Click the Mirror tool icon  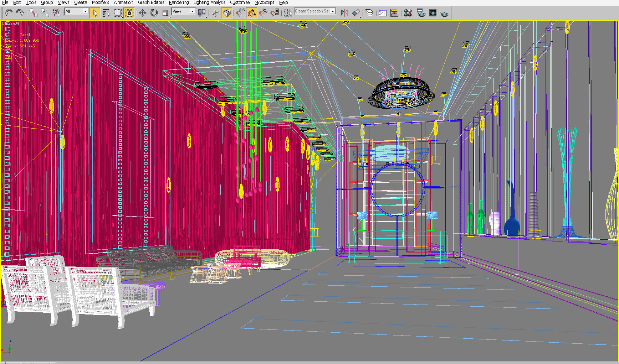(344, 13)
